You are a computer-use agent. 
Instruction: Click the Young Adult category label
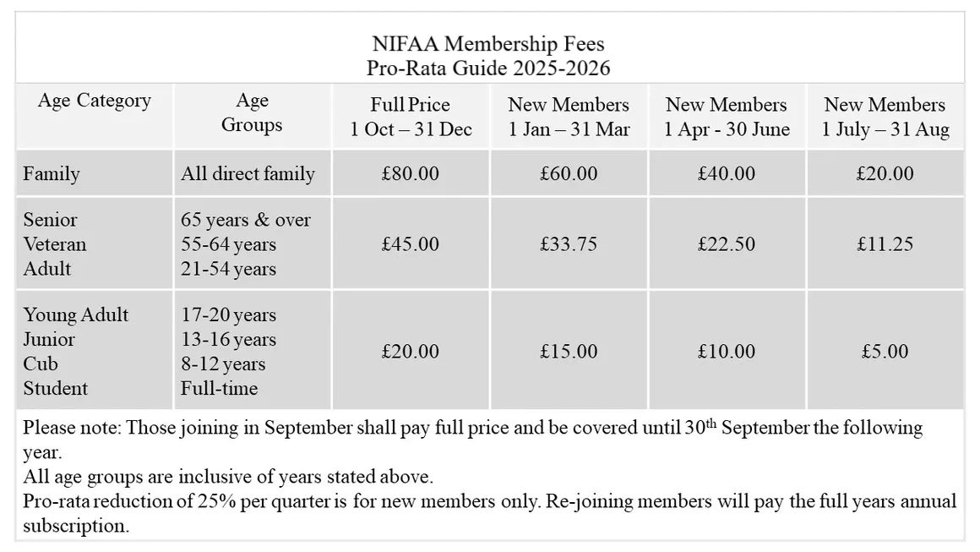[76, 314]
